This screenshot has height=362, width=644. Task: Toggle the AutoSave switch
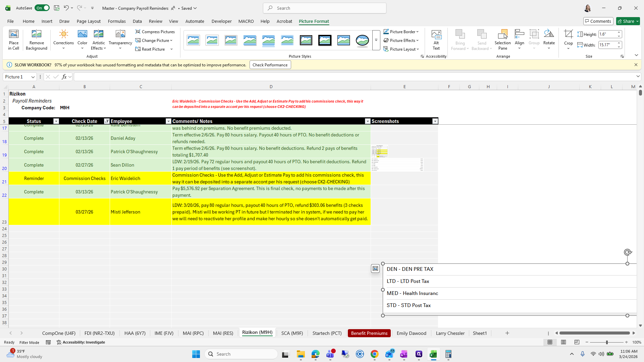pyautogui.click(x=42, y=8)
